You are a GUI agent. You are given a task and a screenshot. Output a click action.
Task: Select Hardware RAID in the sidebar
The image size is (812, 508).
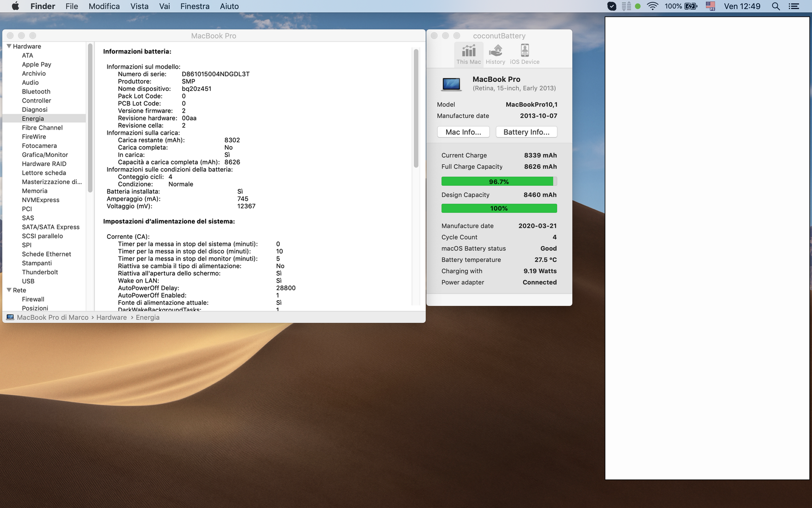click(x=44, y=164)
